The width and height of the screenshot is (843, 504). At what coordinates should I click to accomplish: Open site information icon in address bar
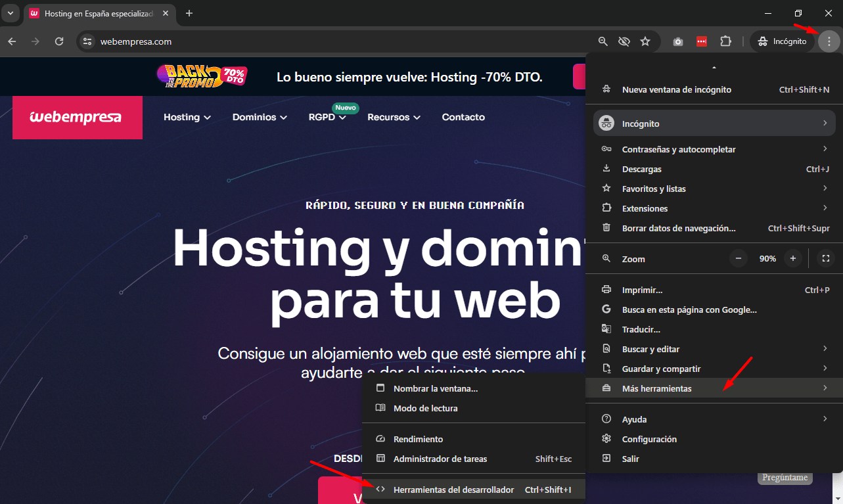(87, 41)
